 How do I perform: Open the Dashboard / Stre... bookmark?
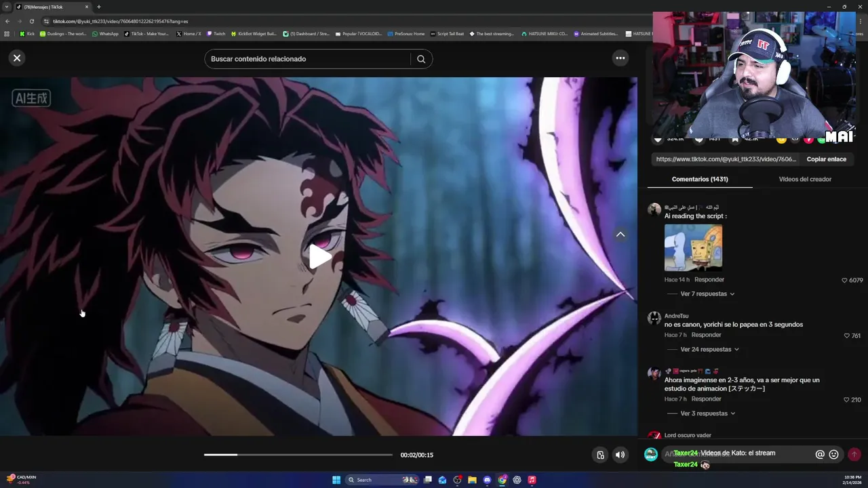[306, 33]
